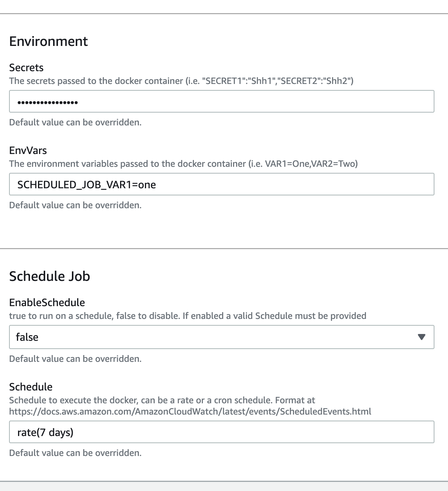Click the Environment section heading

(x=49, y=41)
